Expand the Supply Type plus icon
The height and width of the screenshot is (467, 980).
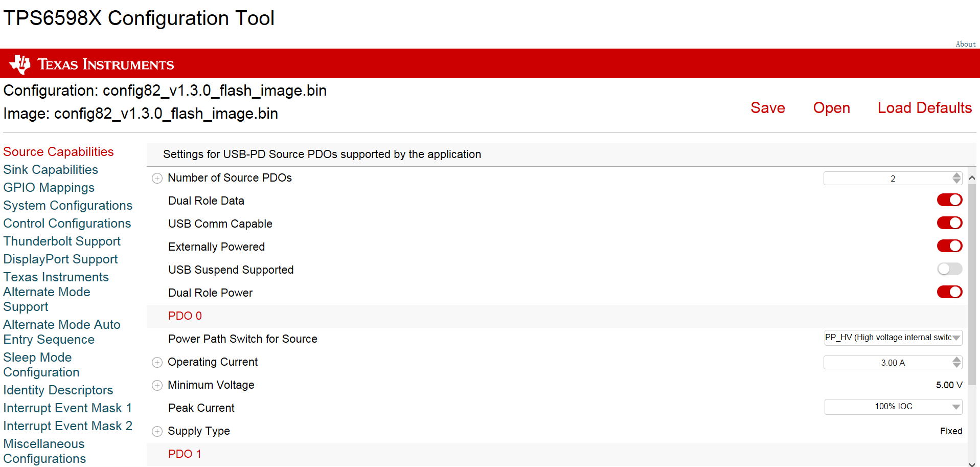(x=157, y=432)
